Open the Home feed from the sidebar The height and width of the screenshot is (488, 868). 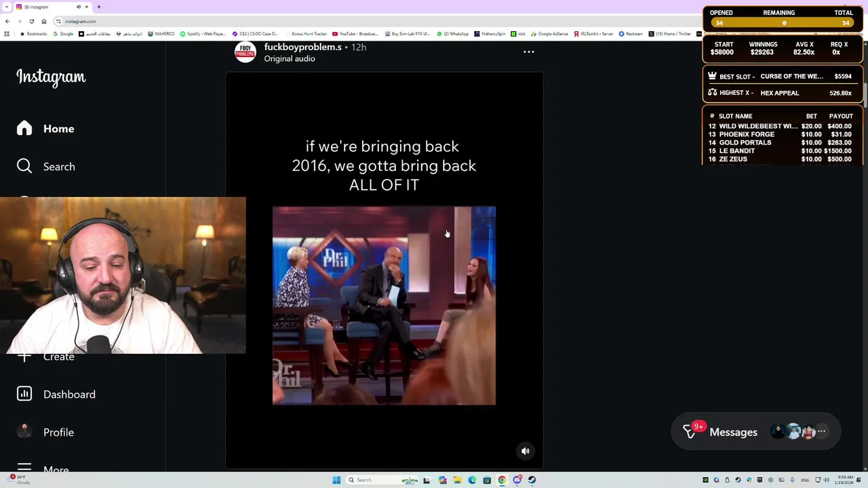pyautogui.click(x=45, y=129)
